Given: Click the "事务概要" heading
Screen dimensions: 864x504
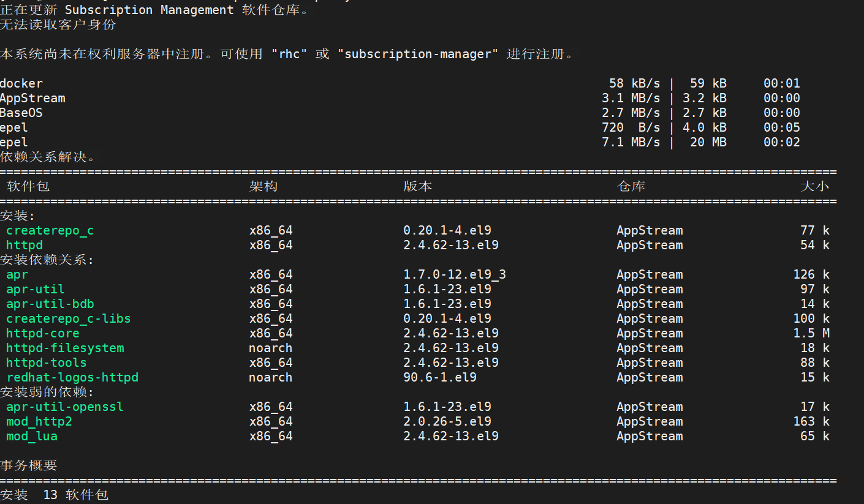Looking at the screenshot, I should tap(29, 465).
